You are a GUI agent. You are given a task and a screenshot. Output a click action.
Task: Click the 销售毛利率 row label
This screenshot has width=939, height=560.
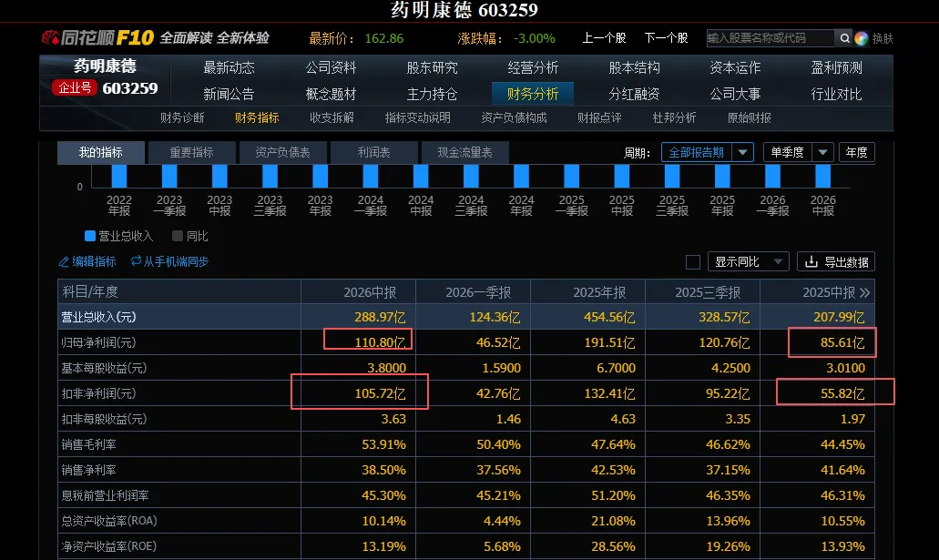pos(88,444)
